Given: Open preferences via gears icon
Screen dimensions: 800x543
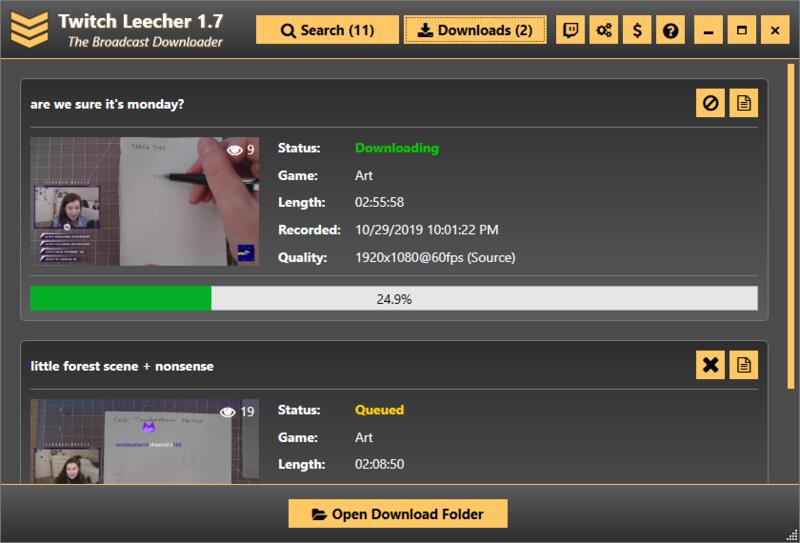Looking at the screenshot, I should (x=604, y=30).
